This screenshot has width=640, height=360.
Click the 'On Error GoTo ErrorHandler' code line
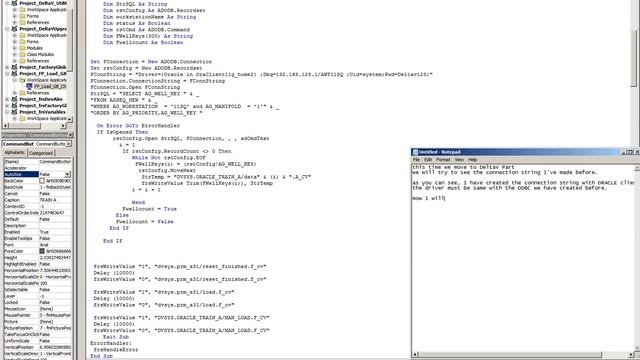(138, 126)
